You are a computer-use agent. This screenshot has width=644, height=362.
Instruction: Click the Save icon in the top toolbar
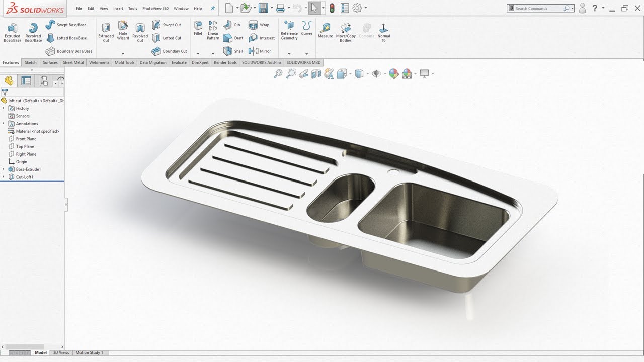pos(263,8)
